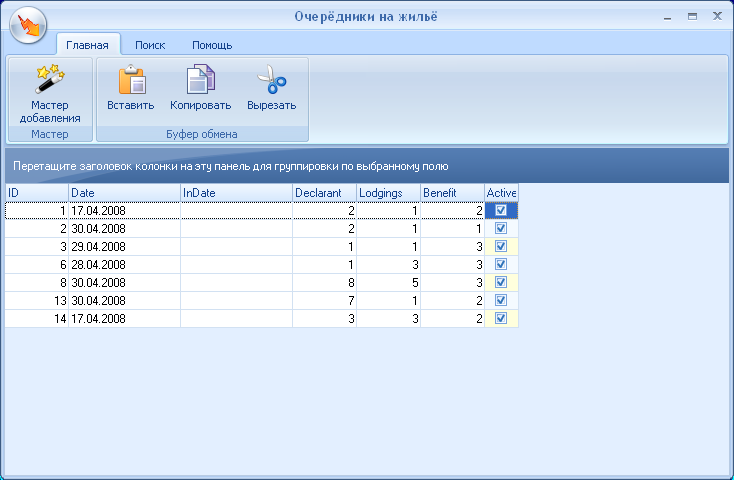
Task: Click the InDate column header
Action: point(236,192)
